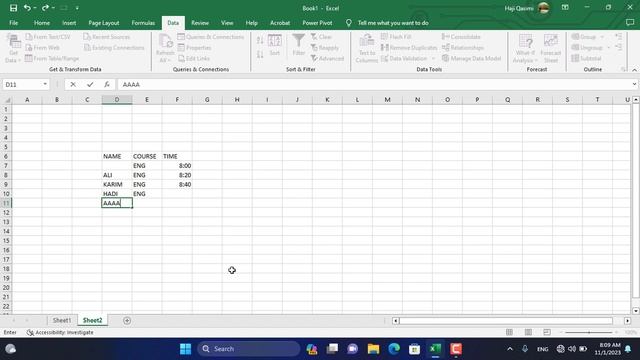Open Text to Columns wizard
The image size is (640, 360).
click(367, 49)
